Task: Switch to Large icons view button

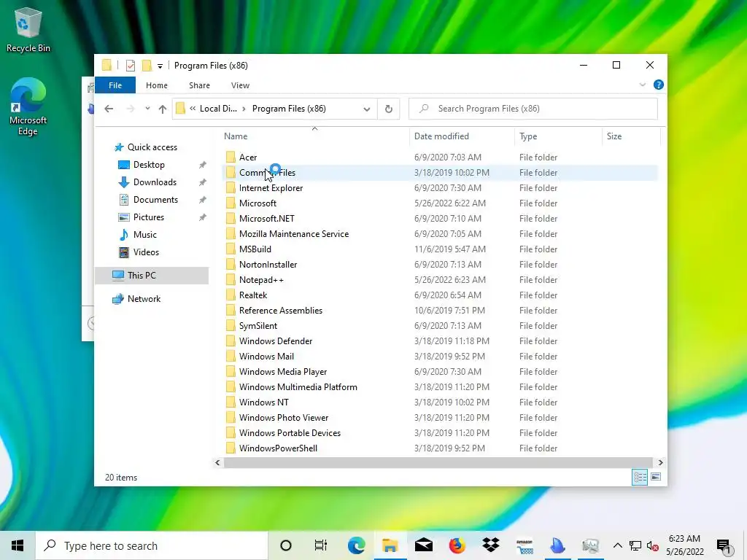Action: [x=656, y=477]
